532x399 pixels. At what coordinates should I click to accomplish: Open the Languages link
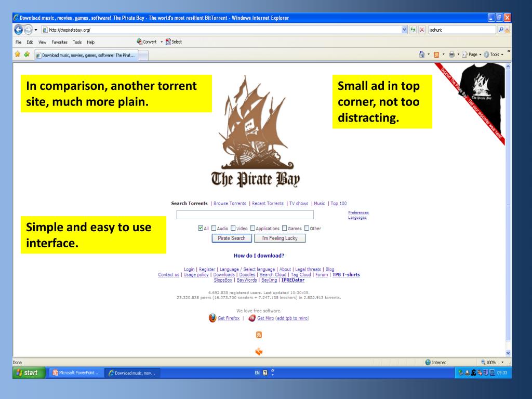click(357, 218)
